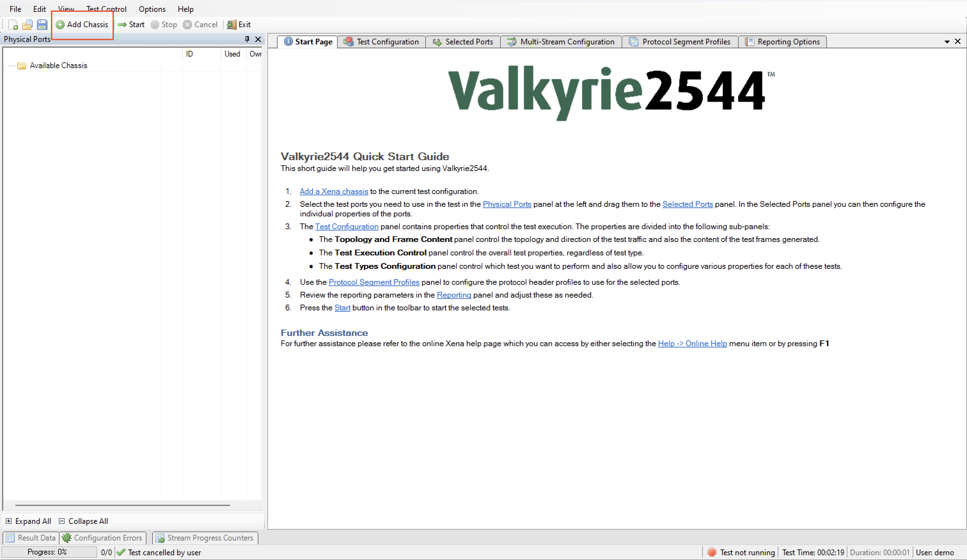Image resolution: width=967 pixels, height=560 pixels.
Task: Open the View menu
Action: (x=66, y=9)
